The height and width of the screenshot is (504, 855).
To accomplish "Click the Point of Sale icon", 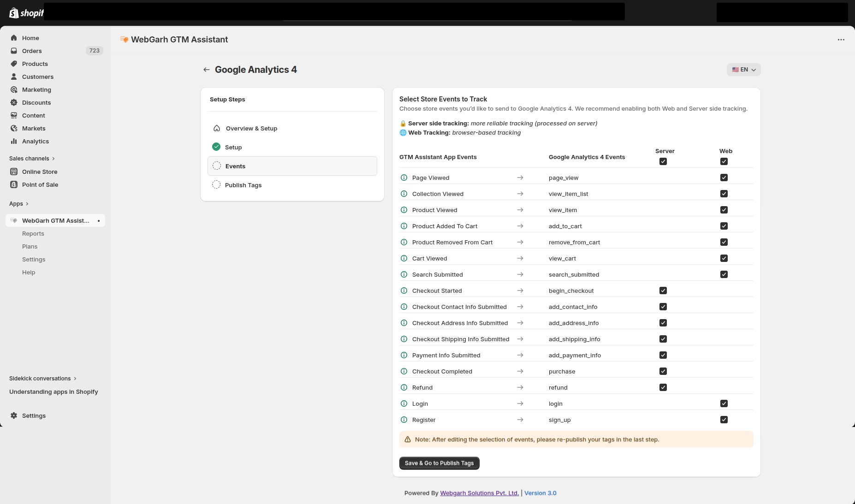I will [x=14, y=184].
